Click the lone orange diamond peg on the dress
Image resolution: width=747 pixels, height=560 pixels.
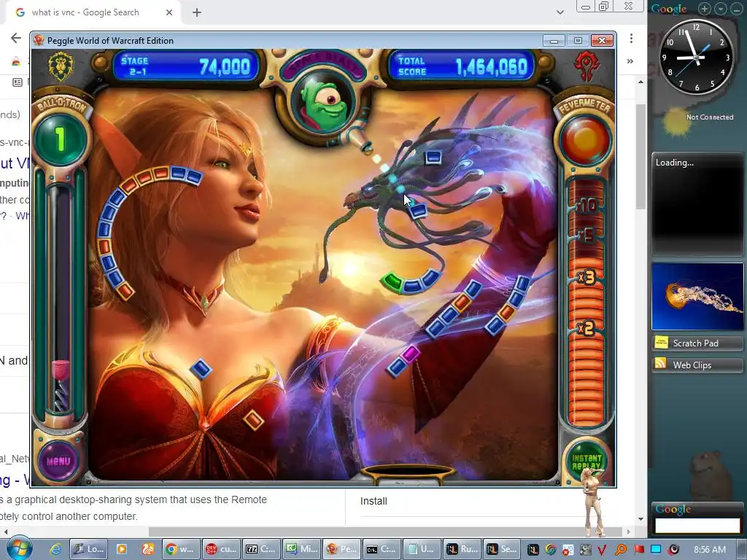[252, 420]
